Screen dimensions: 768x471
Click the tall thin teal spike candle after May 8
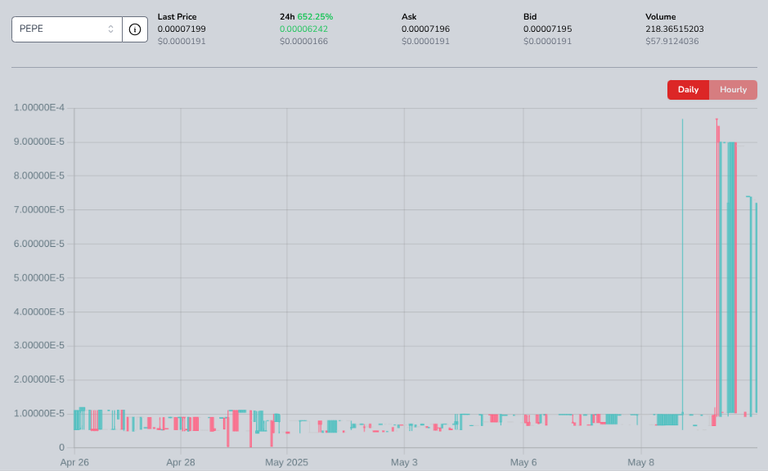click(682, 274)
